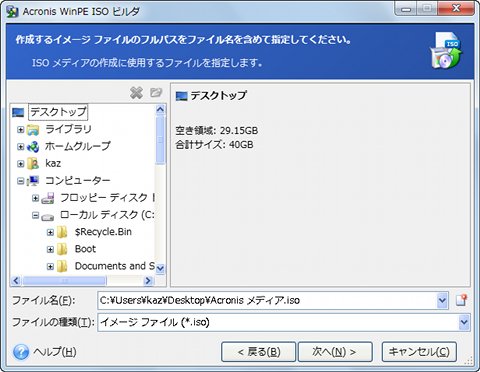This screenshot has width=480, height=372.
Task: Click the desktop icon at the tree root
Action: [x=18, y=112]
